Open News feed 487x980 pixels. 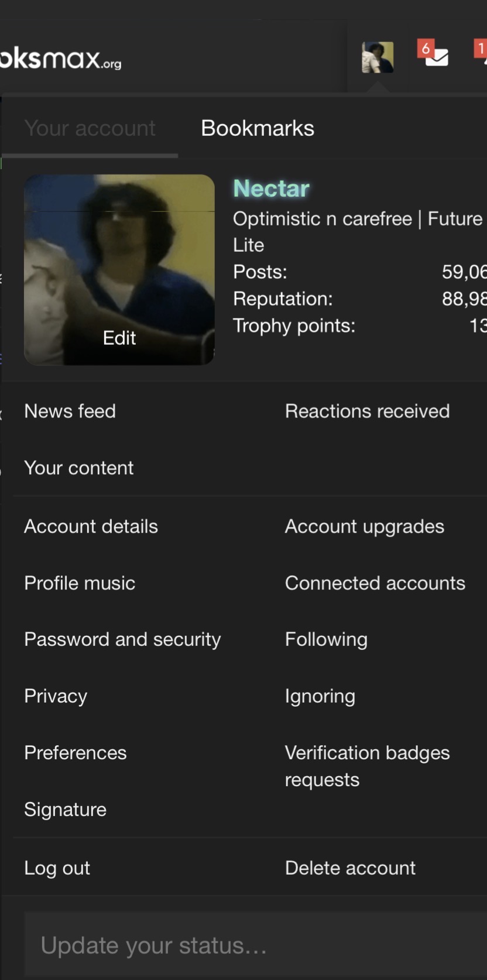click(x=70, y=411)
